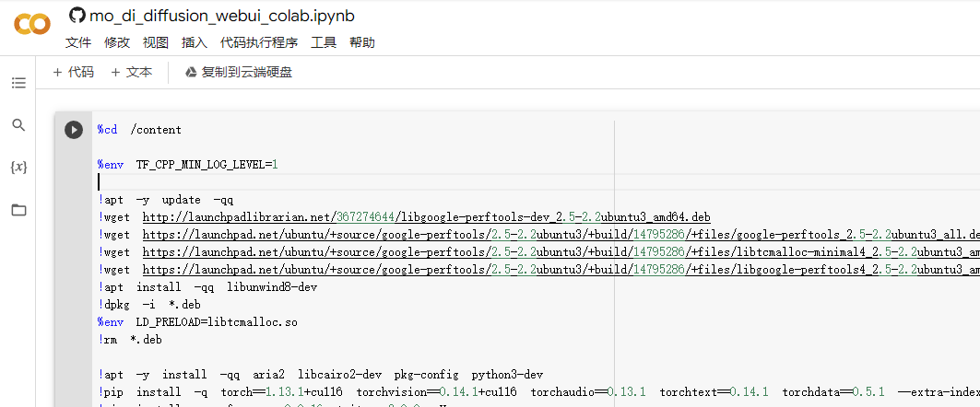Open the 插入 menu

(x=195, y=42)
